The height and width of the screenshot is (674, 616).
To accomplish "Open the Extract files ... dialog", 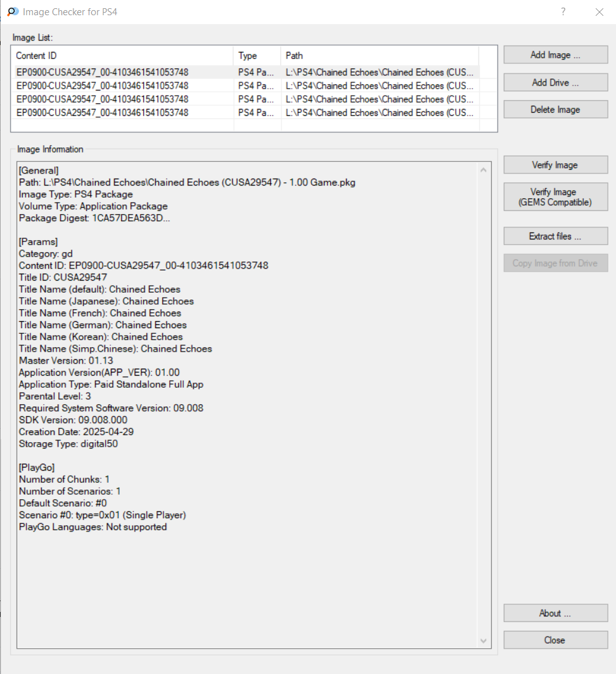I will (555, 236).
